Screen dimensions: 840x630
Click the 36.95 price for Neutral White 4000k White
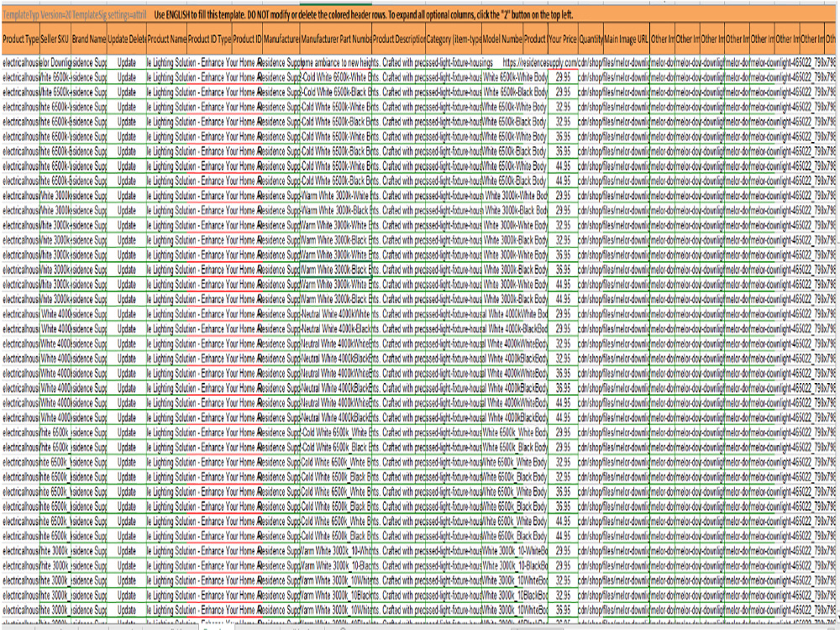[x=563, y=374]
